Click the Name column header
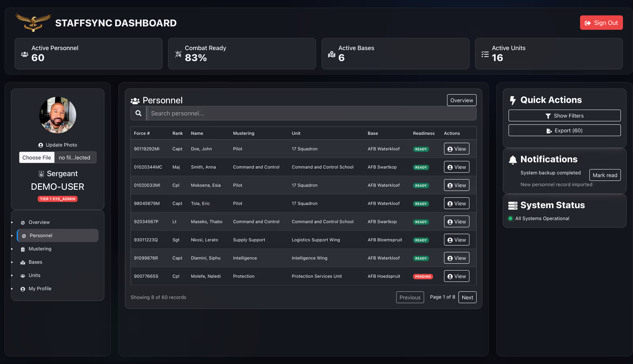 point(197,134)
